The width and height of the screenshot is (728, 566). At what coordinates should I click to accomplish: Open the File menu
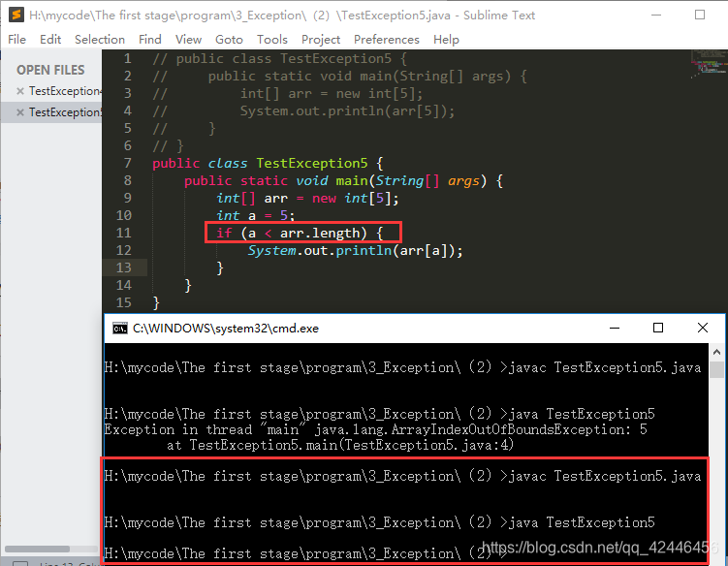pos(16,40)
